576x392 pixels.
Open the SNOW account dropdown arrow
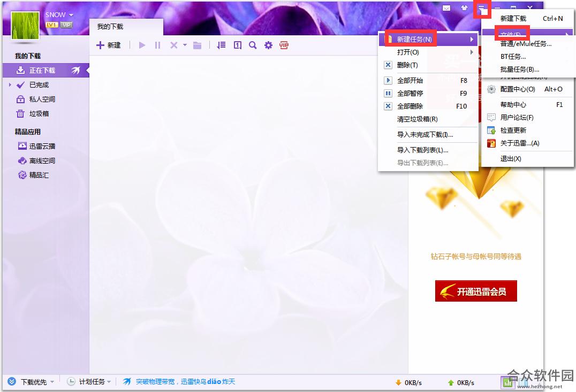click(x=71, y=15)
